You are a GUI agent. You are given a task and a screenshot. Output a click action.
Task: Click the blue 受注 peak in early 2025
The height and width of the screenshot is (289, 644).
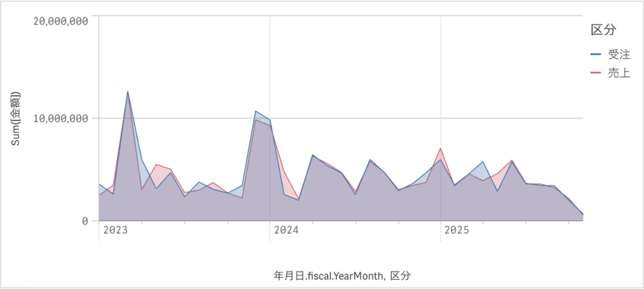point(483,161)
